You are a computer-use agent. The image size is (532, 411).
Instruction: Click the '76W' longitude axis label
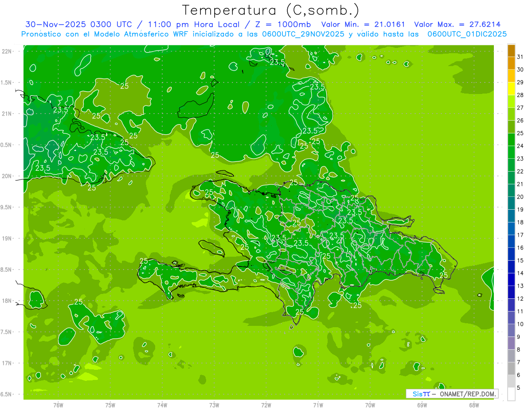58,405
